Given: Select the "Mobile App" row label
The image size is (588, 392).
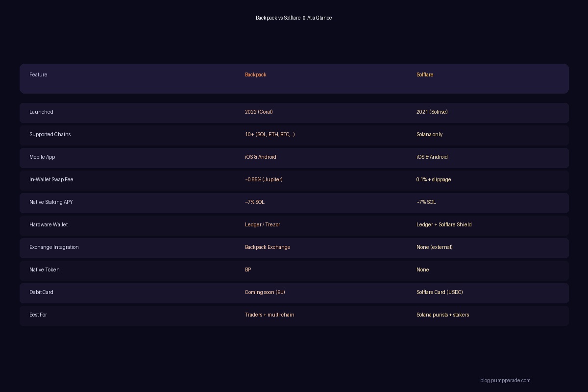Looking at the screenshot, I should [x=42, y=157].
